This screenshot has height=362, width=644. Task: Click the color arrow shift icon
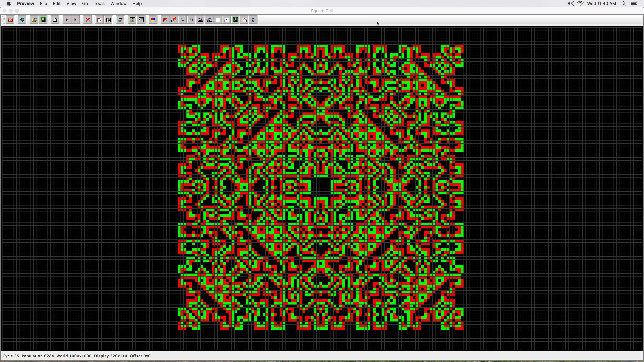tap(120, 20)
